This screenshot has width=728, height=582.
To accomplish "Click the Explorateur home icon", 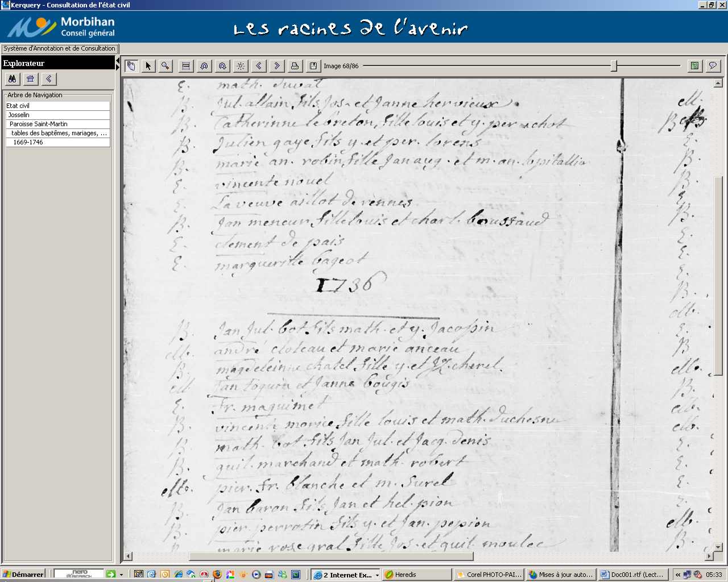I will [31, 79].
